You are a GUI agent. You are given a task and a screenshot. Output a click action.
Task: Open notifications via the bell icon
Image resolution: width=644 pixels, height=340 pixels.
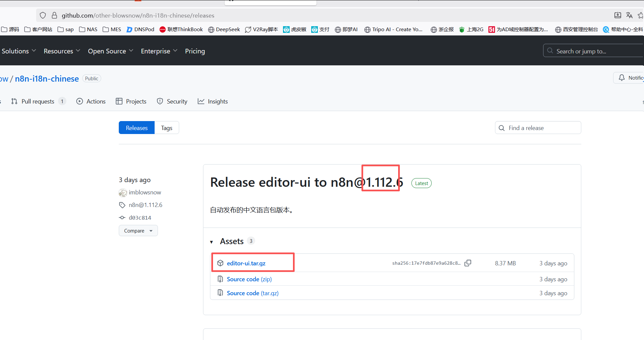click(621, 78)
